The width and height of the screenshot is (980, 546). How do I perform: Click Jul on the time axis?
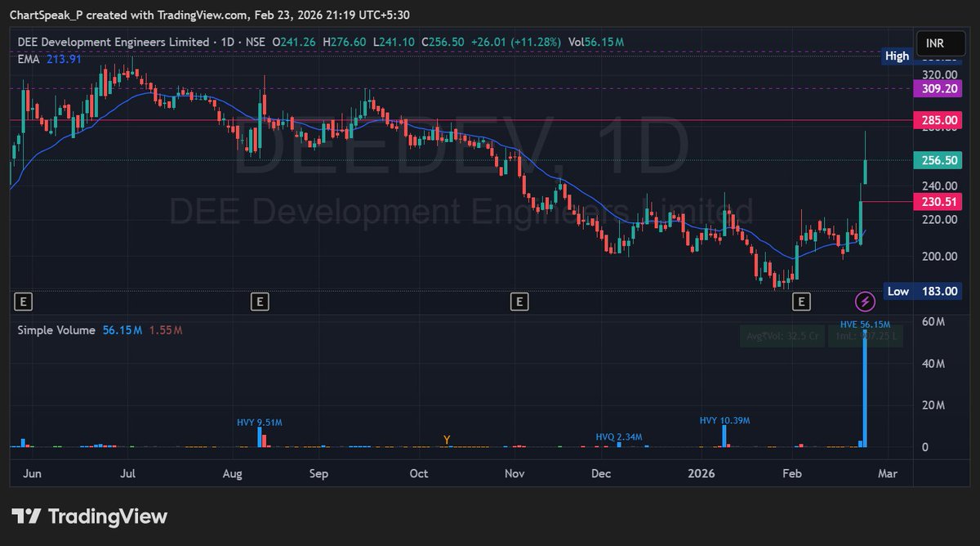pyautogui.click(x=127, y=473)
